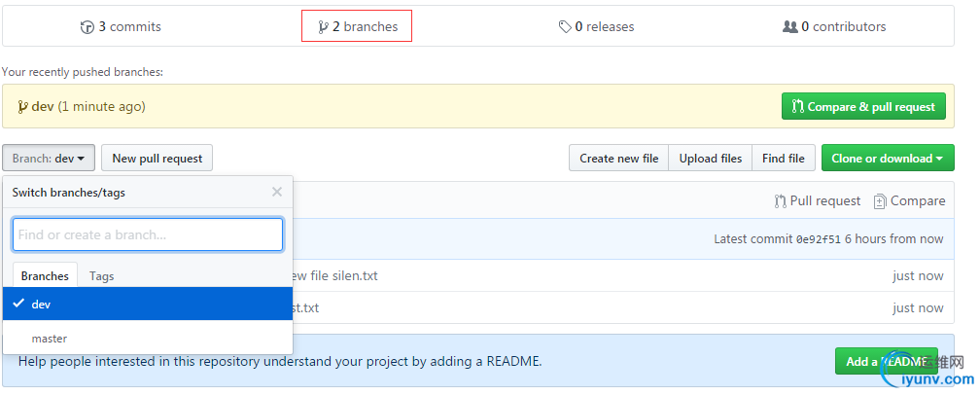Click the branch icon beside dev notice
980x395 pixels.
(x=22, y=106)
